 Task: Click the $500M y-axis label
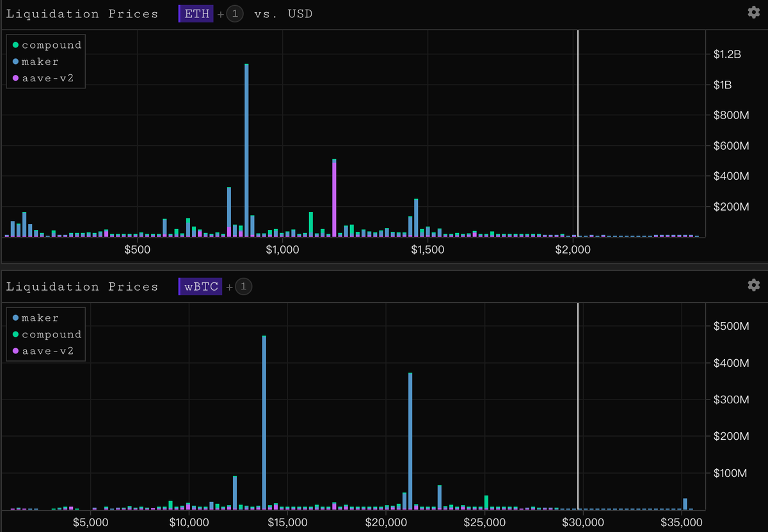[731, 326]
